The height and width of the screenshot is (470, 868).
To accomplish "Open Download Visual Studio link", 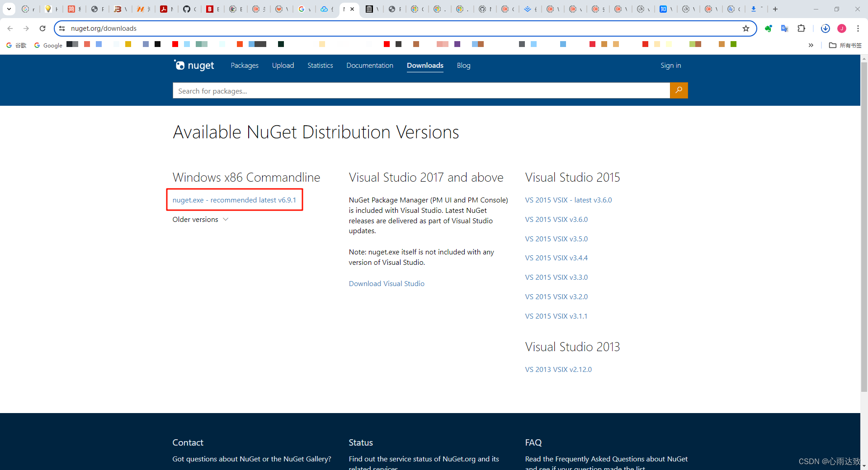I will (387, 283).
